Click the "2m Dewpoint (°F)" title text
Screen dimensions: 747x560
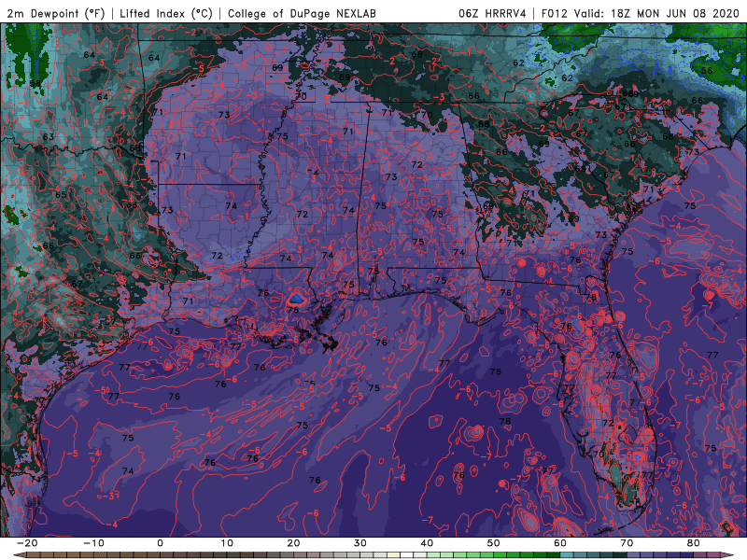point(55,13)
